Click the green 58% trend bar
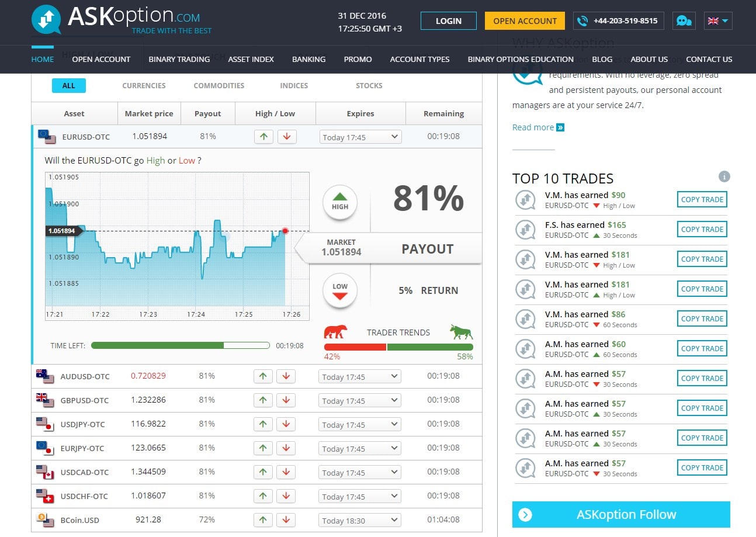The height and width of the screenshot is (537, 756). (430, 347)
